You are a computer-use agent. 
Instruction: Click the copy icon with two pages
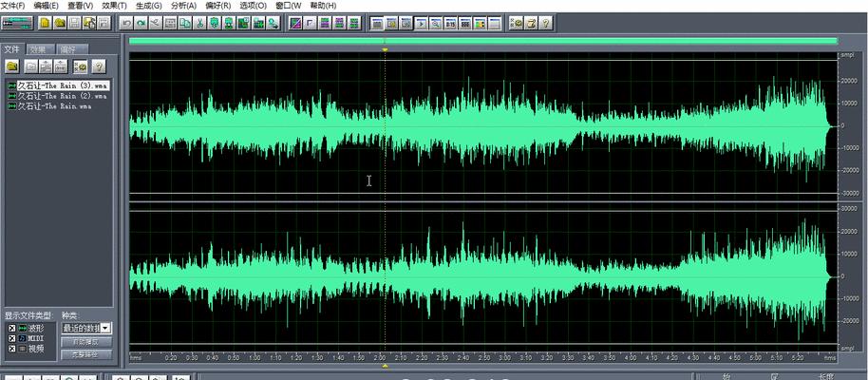pyautogui.click(x=185, y=23)
